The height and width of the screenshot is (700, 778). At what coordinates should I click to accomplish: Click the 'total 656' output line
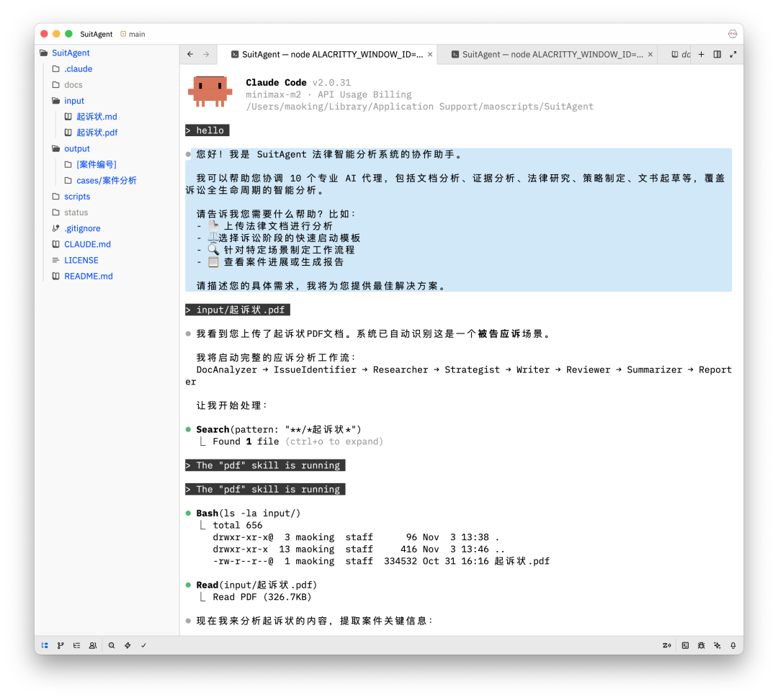tap(238, 526)
